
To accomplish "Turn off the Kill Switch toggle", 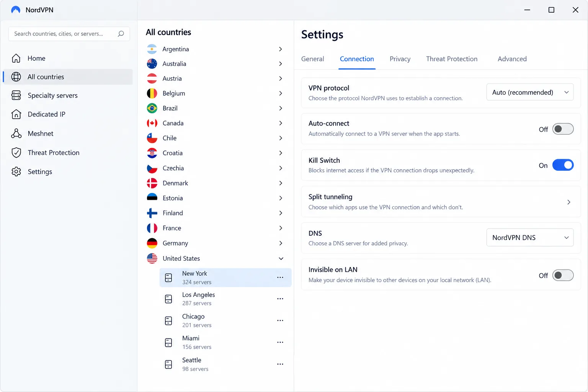I will (563, 165).
